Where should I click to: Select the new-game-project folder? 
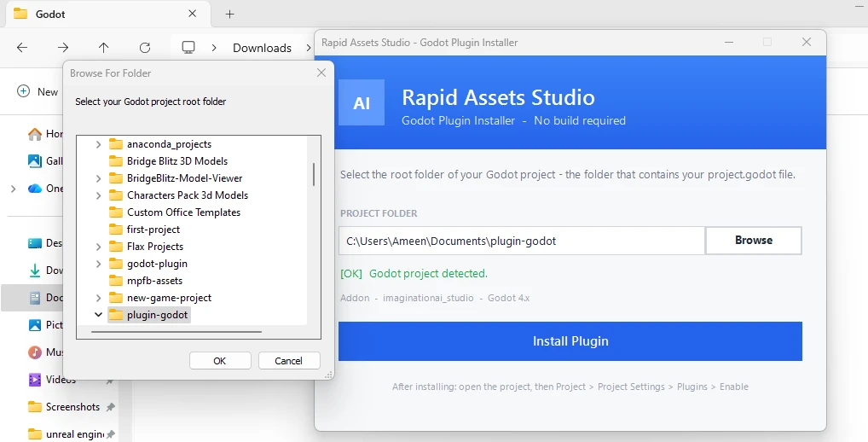(x=160, y=298)
